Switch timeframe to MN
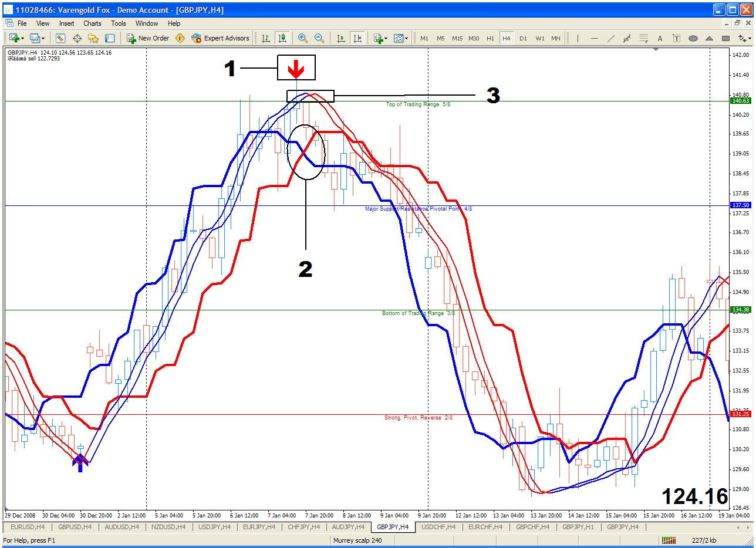This screenshot has width=756, height=548. click(x=556, y=38)
